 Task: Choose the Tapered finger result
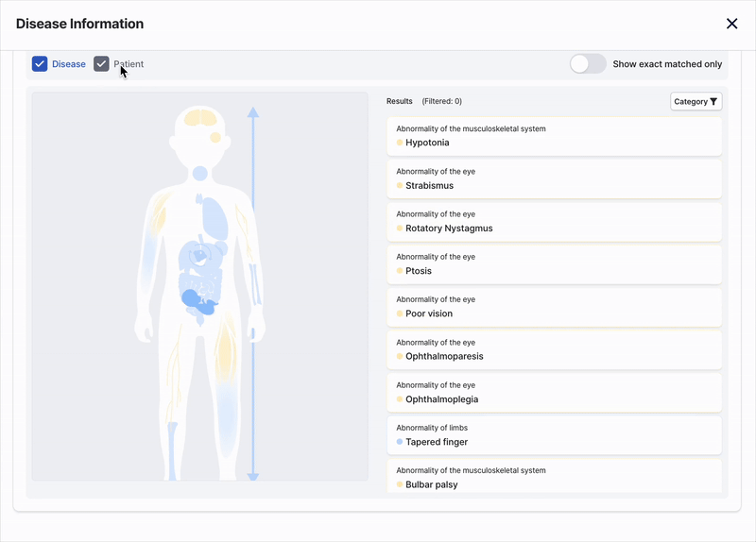coord(554,435)
